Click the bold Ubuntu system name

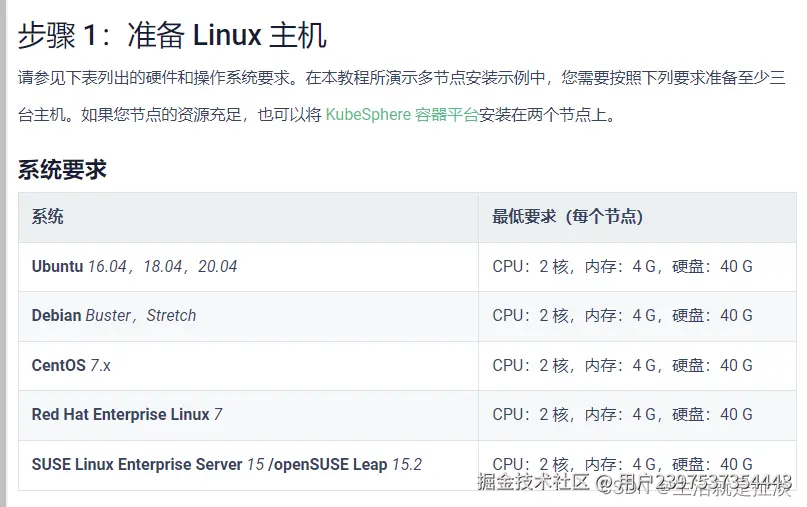click(x=58, y=266)
